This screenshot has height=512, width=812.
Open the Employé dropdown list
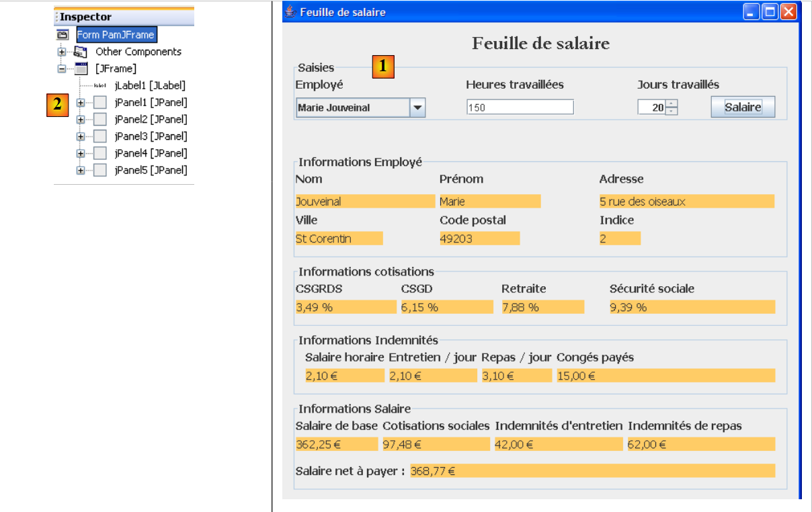(417, 108)
